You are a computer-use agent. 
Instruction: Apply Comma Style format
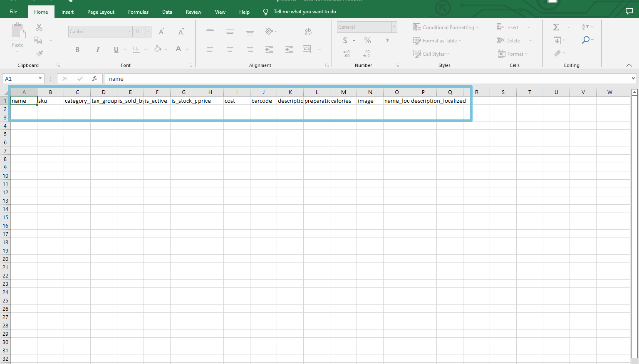[x=387, y=40]
